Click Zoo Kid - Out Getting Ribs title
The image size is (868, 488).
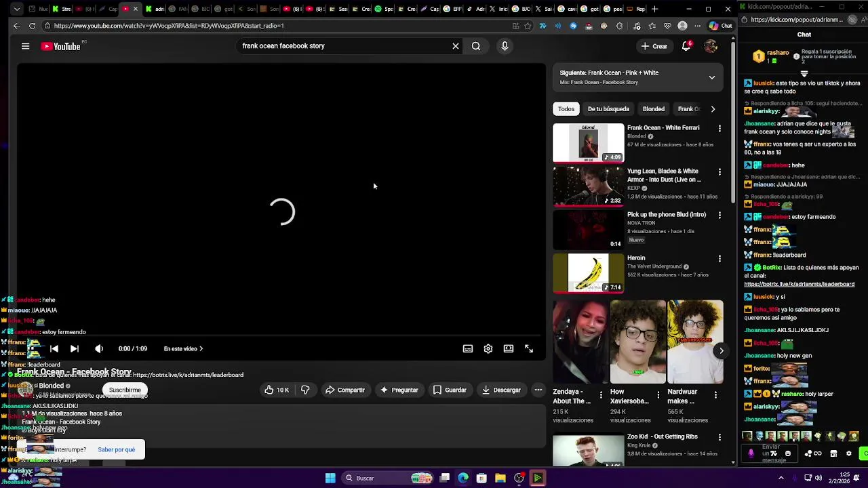pyautogui.click(x=662, y=436)
